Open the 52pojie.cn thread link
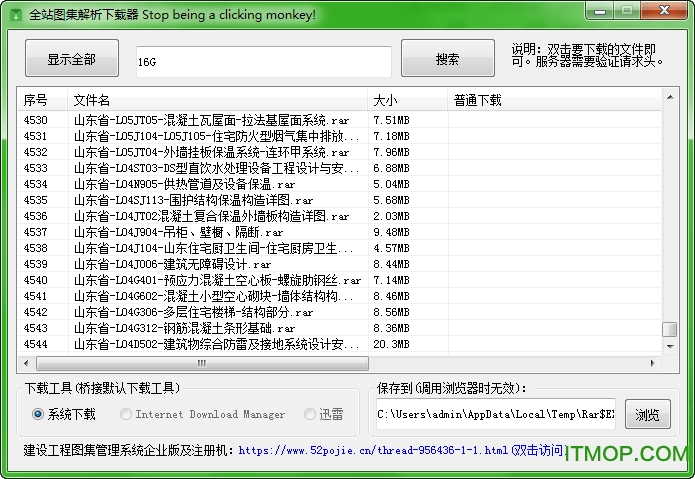This screenshot has width=695, height=479. [372, 451]
